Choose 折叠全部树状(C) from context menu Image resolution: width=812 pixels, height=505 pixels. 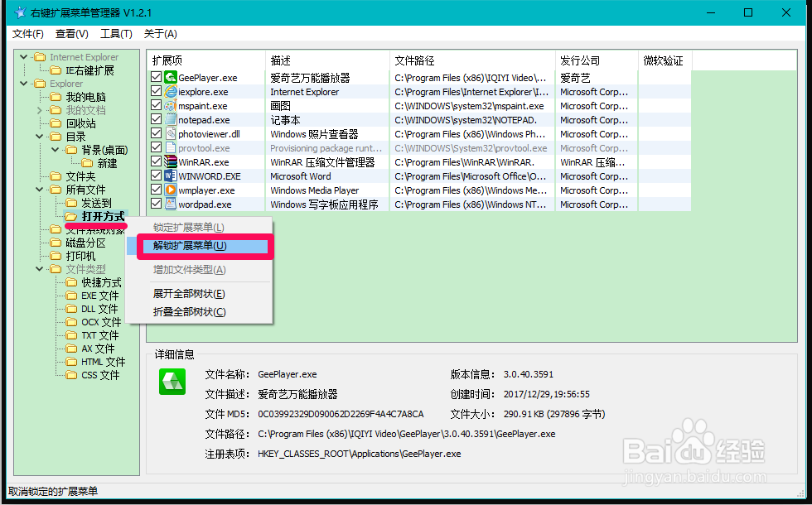(200, 312)
